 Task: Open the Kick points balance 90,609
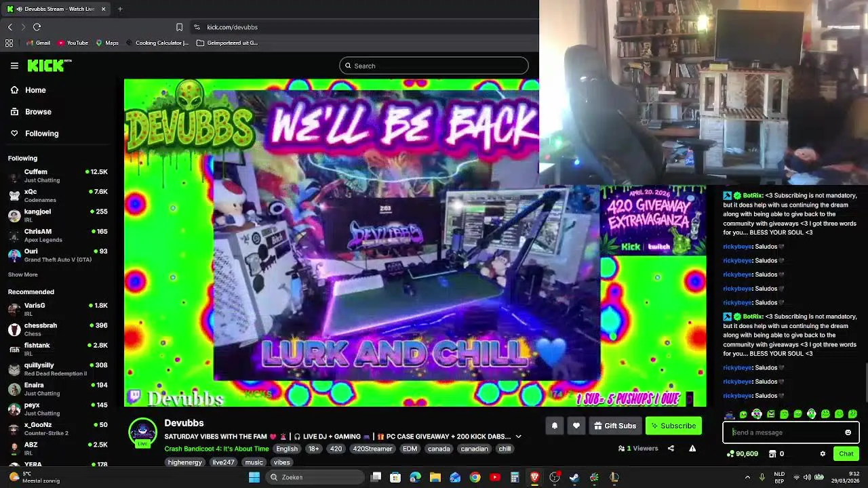tap(743, 453)
